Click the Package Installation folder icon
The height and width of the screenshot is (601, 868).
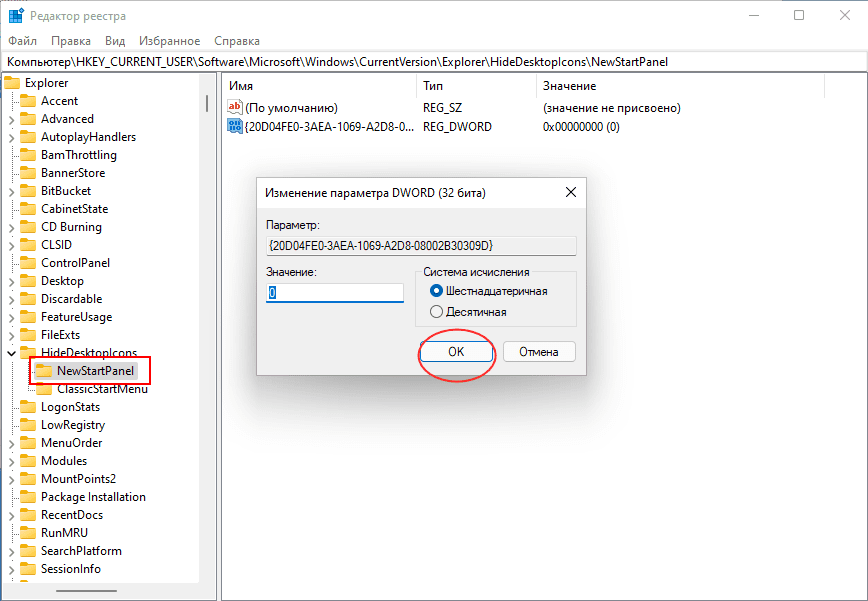click(28, 497)
